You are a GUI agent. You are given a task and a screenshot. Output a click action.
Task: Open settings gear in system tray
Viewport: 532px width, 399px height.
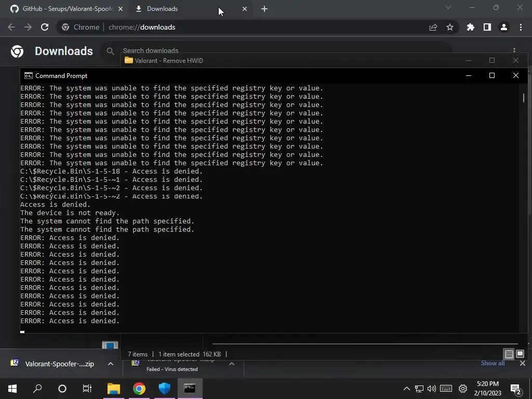tap(463, 389)
